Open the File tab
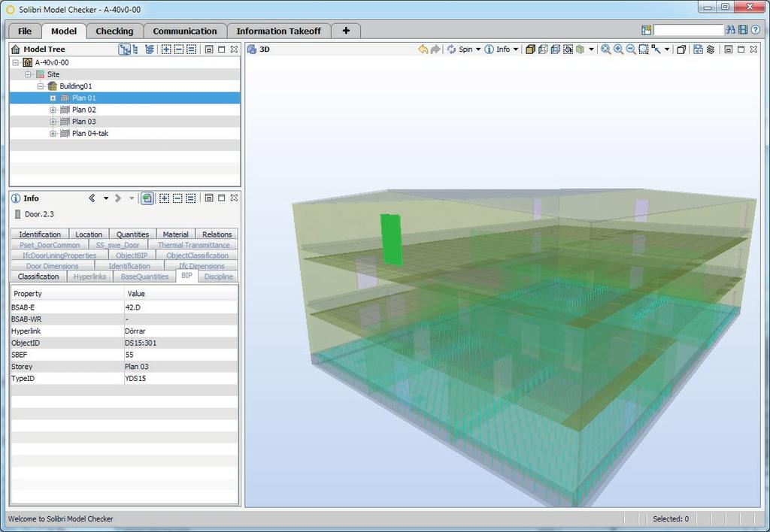The width and height of the screenshot is (770, 532). [x=25, y=31]
